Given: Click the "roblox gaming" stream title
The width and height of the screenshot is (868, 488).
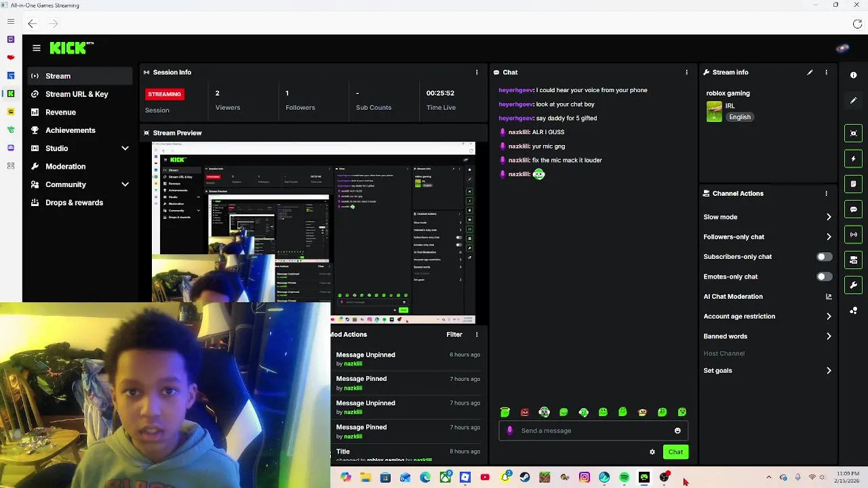Looking at the screenshot, I should pyautogui.click(x=728, y=94).
